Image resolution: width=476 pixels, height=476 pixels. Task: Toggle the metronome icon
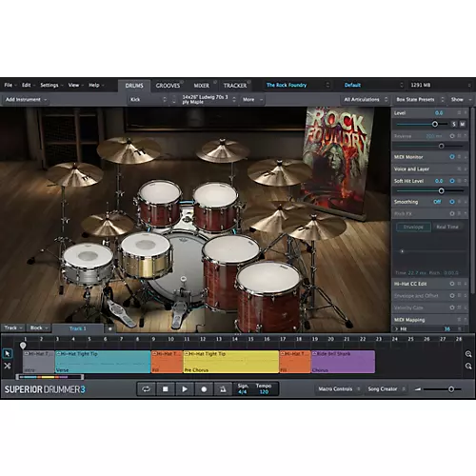coord(223,389)
